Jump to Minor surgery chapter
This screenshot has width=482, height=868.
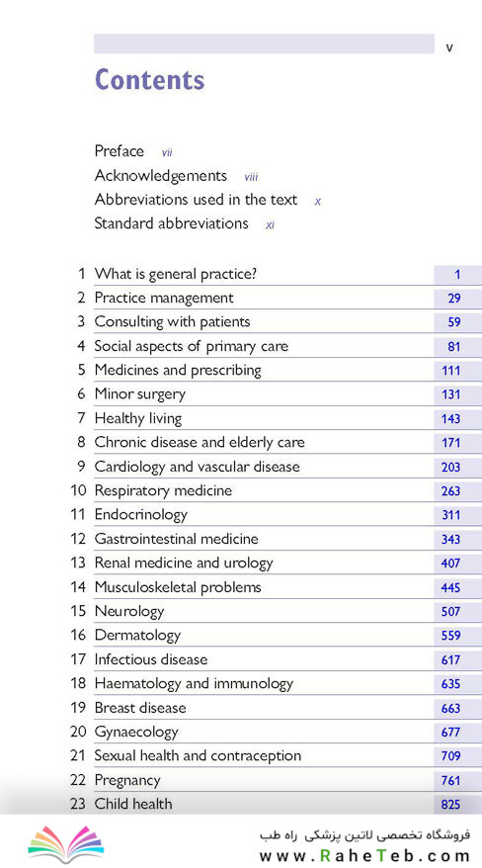140,394
